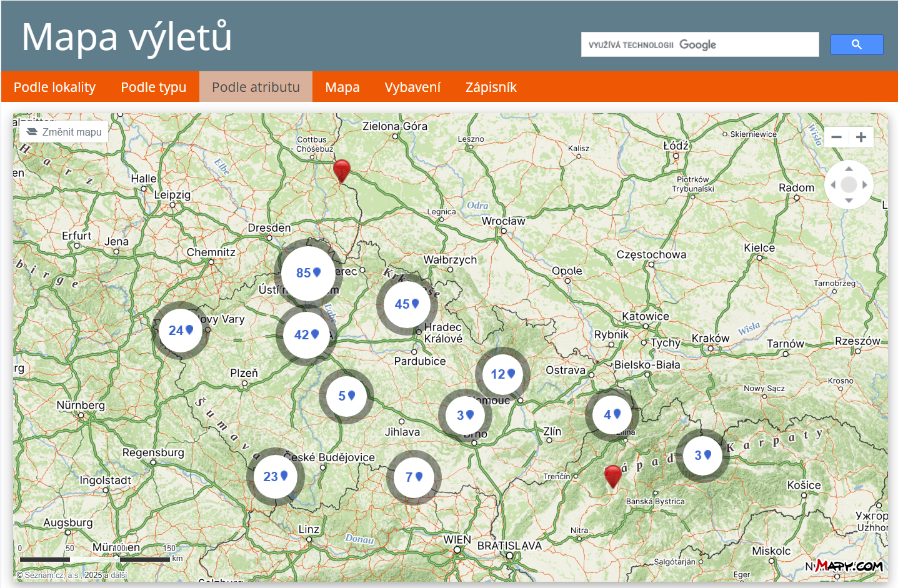Click the BRATISLAVA city label
Viewport: 898px width, 588px height.
click(509, 546)
